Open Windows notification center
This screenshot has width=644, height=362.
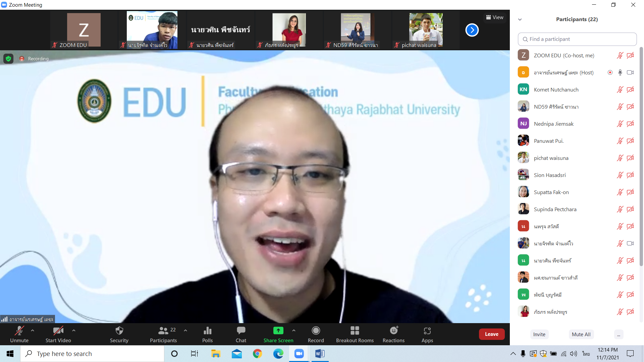[630, 354]
